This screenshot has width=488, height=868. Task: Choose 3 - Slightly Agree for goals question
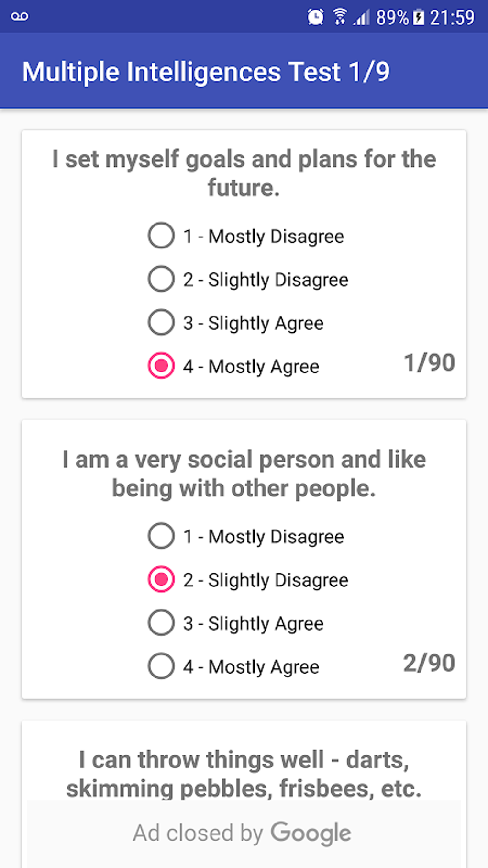[235, 323]
